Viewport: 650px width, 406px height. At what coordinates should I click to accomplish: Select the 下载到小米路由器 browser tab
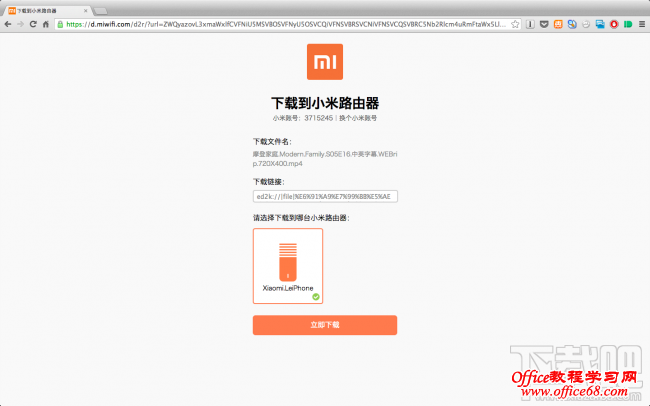coord(48,11)
